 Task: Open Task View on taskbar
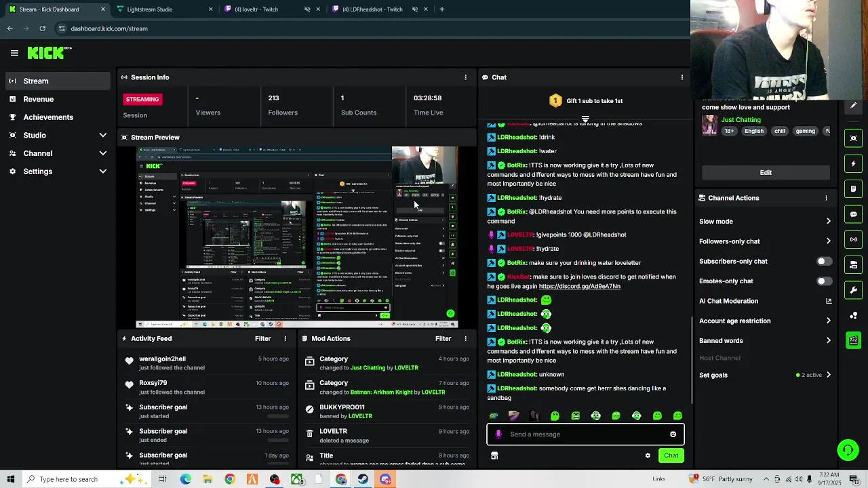pyautogui.click(x=163, y=479)
